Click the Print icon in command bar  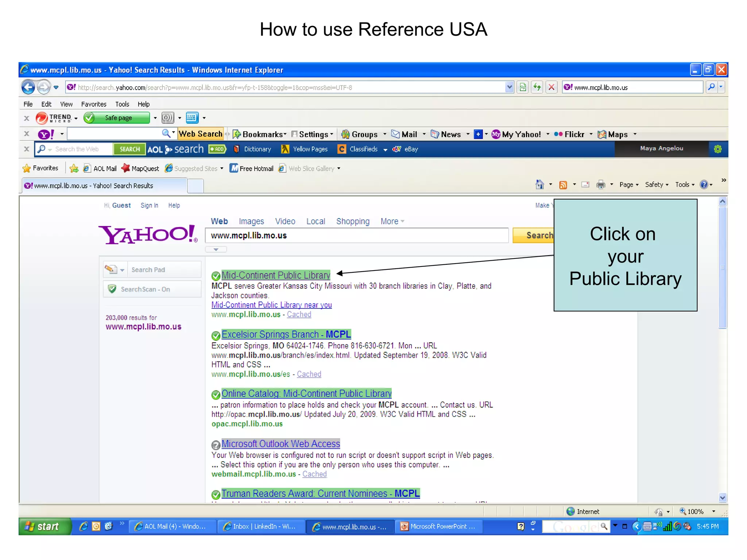point(601,185)
